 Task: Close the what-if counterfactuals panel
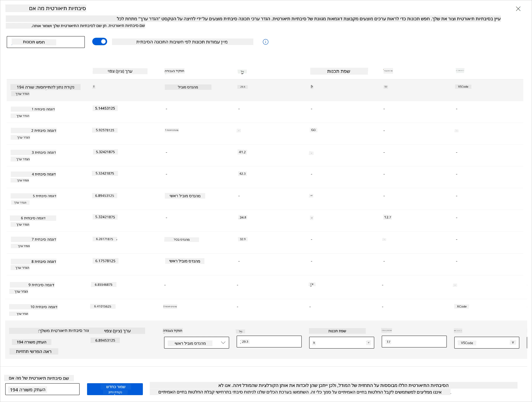tap(518, 9)
